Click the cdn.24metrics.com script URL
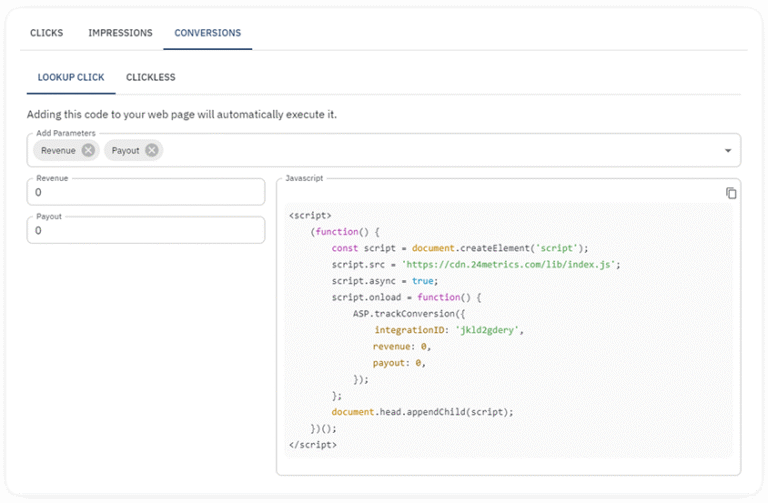768x503 pixels. coord(508,264)
